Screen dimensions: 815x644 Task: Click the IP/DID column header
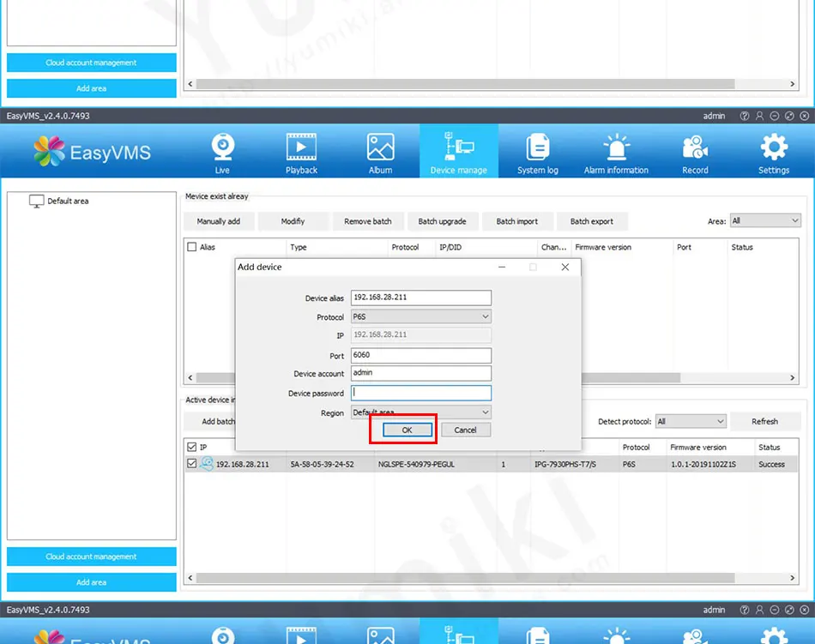click(450, 247)
